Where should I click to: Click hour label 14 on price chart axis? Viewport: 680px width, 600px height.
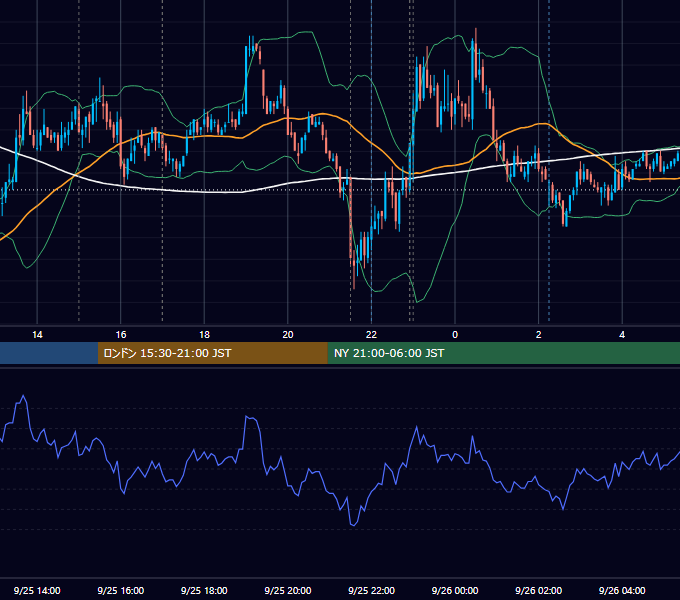pyautogui.click(x=37, y=334)
